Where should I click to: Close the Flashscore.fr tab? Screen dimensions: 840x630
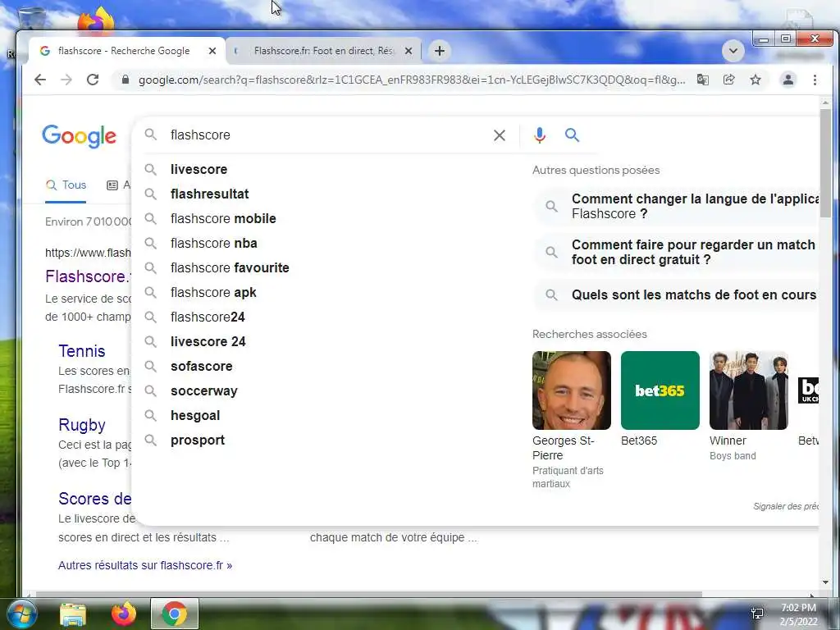pyautogui.click(x=409, y=51)
